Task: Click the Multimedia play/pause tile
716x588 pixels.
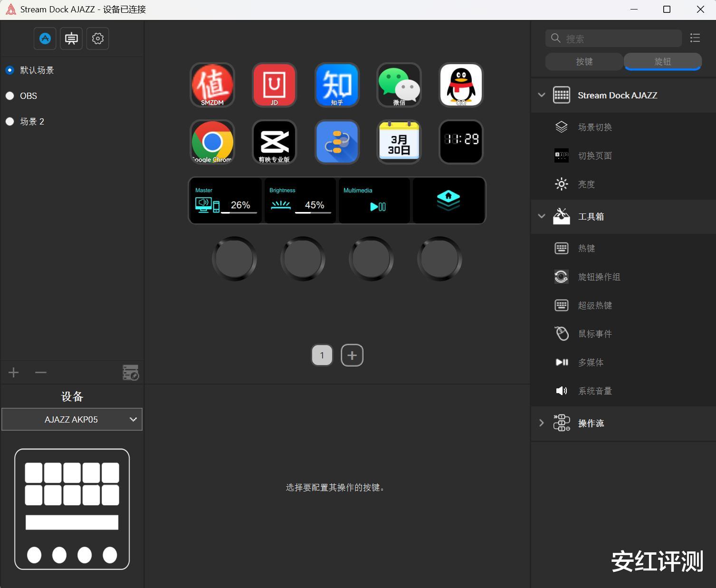Action: pos(374,200)
